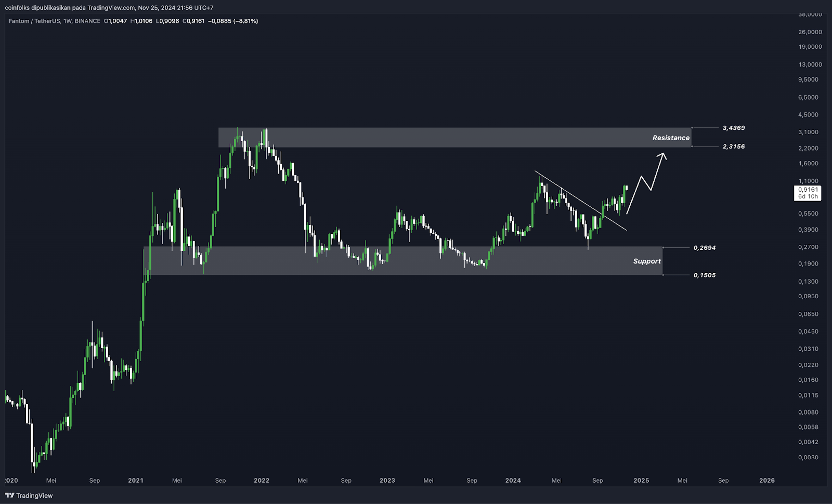Click the 0,0220 price axis label

click(808, 365)
